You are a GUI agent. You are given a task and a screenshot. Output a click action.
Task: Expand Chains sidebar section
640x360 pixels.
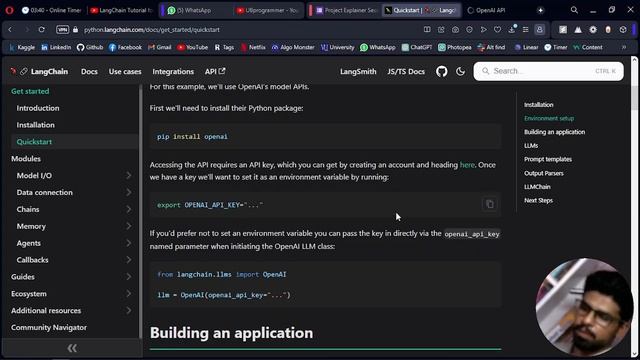(128, 209)
